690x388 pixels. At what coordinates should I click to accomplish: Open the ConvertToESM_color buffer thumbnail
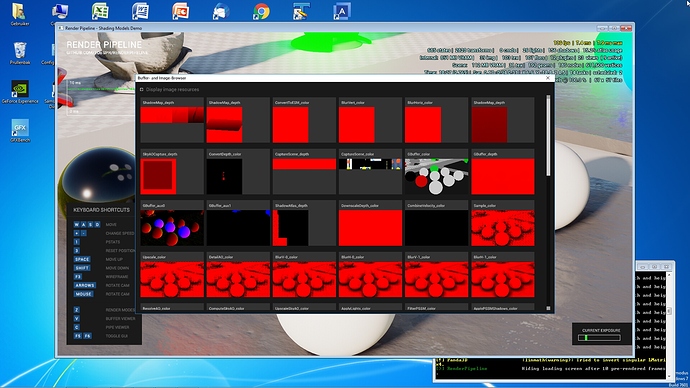coord(304,120)
